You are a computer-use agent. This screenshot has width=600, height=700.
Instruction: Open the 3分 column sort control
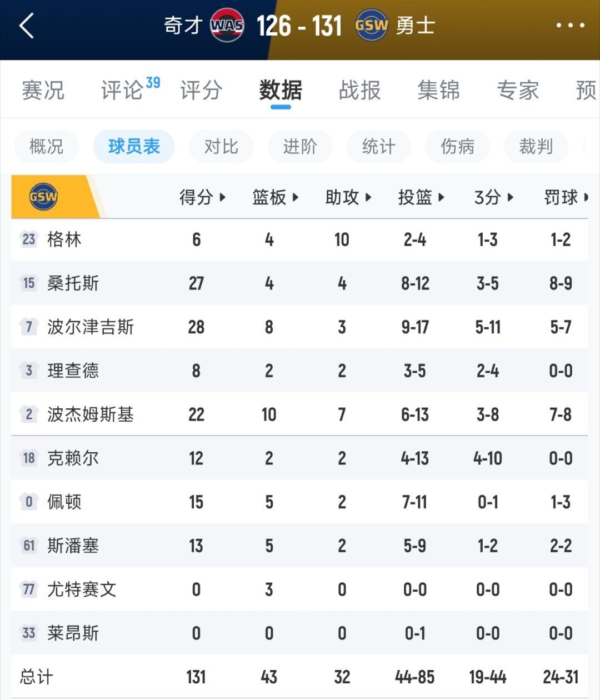(494, 197)
